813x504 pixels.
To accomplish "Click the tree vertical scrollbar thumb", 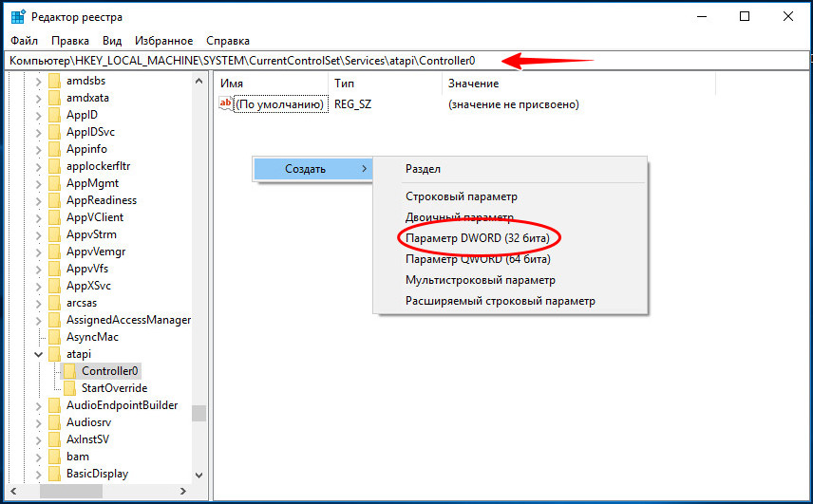I will tap(199, 413).
